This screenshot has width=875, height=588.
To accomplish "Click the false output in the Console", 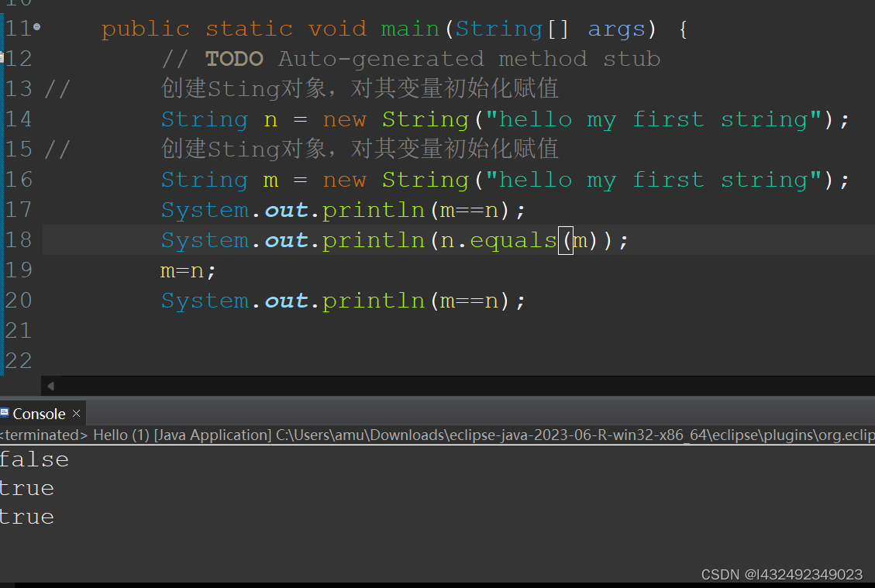I will click(34, 459).
